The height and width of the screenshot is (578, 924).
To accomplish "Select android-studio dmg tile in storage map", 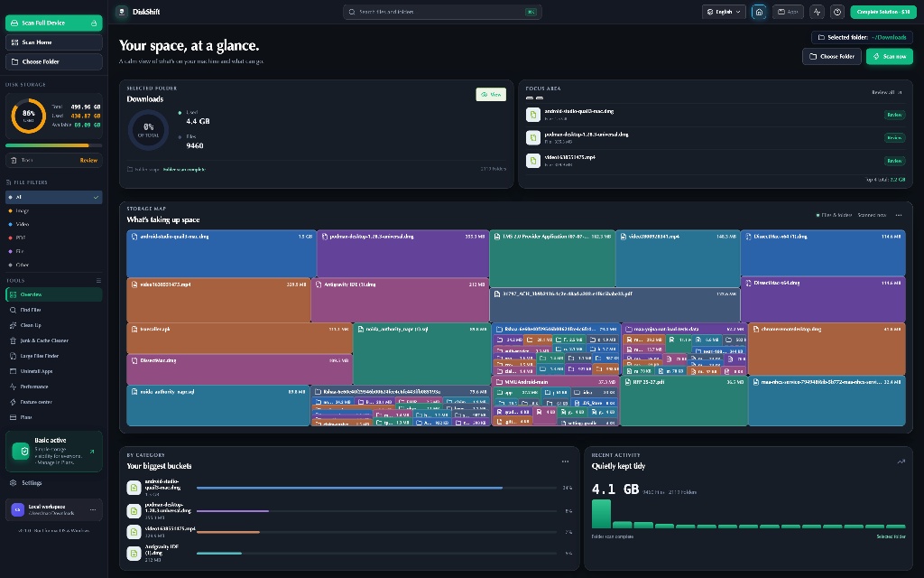I will [x=221, y=253].
